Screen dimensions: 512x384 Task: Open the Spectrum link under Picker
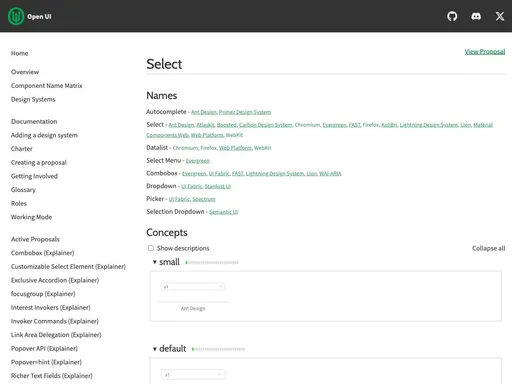tap(204, 199)
